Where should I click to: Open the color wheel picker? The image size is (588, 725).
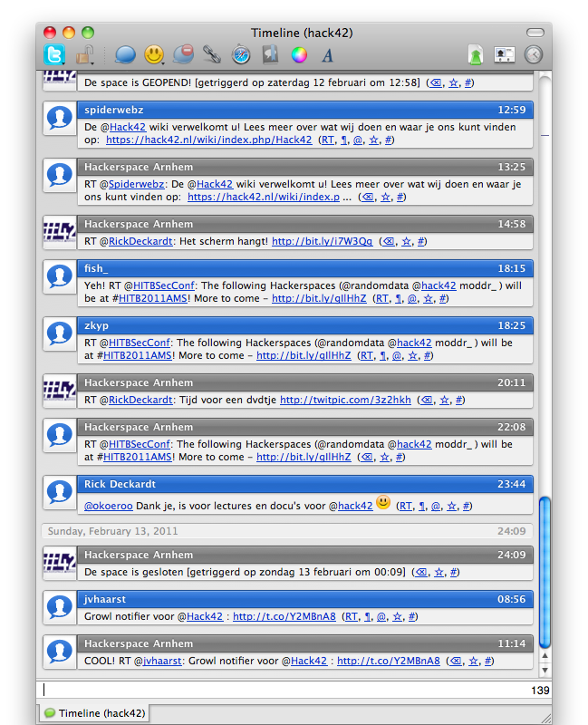click(298, 55)
